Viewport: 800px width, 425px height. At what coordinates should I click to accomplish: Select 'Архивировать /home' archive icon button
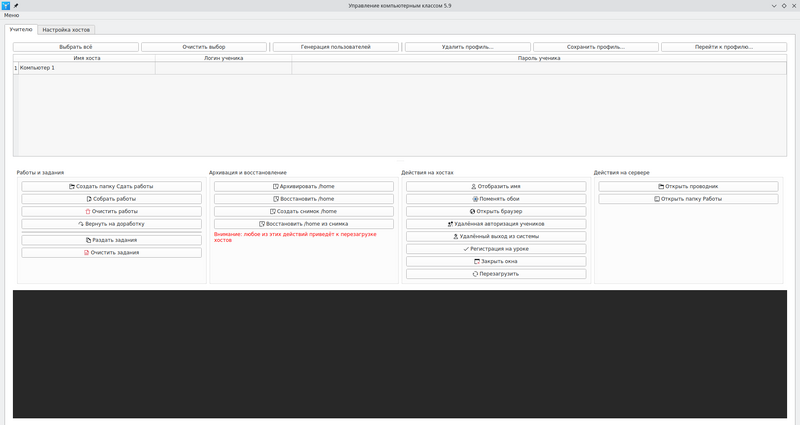coord(304,186)
